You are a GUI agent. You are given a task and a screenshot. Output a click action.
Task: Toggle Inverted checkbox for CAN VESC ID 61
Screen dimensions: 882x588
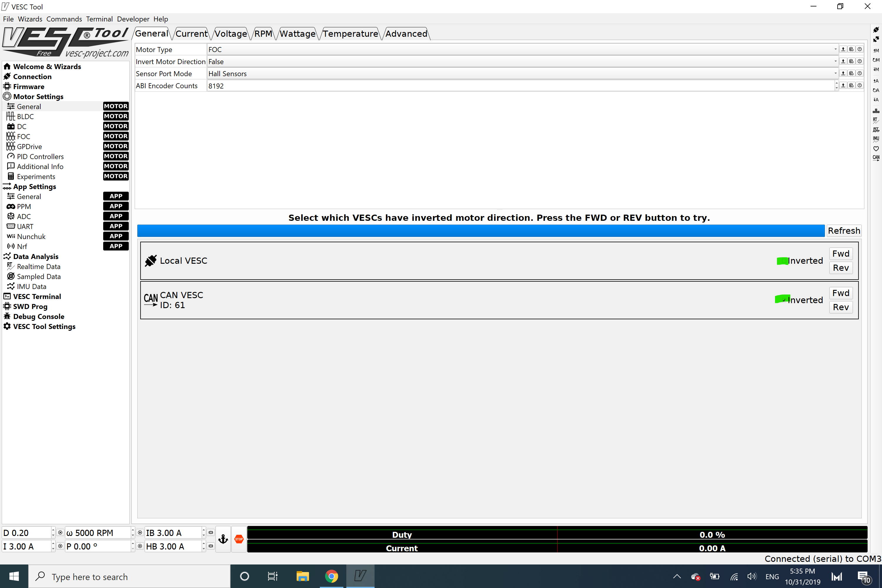coord(784,300)
